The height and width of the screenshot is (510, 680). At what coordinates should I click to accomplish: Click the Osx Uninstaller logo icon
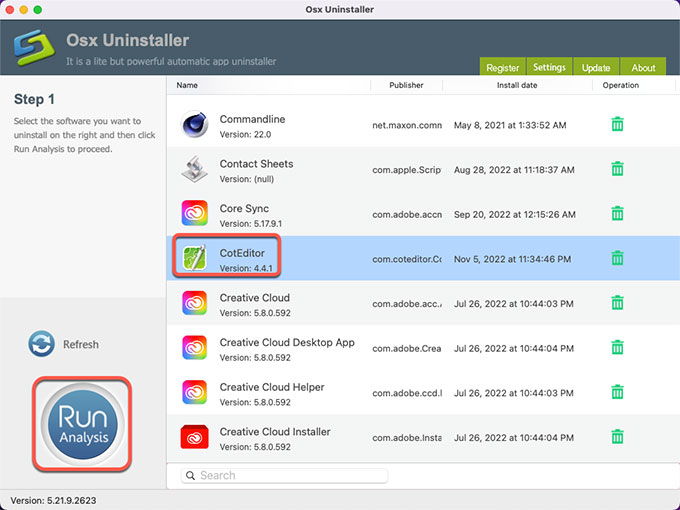pyautogui.click(x=34, y=47)
